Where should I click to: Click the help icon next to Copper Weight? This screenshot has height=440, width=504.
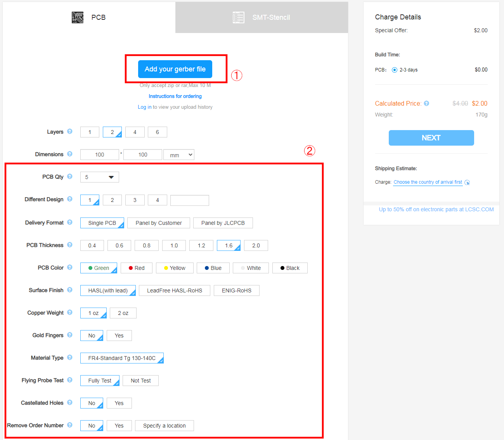70,312
